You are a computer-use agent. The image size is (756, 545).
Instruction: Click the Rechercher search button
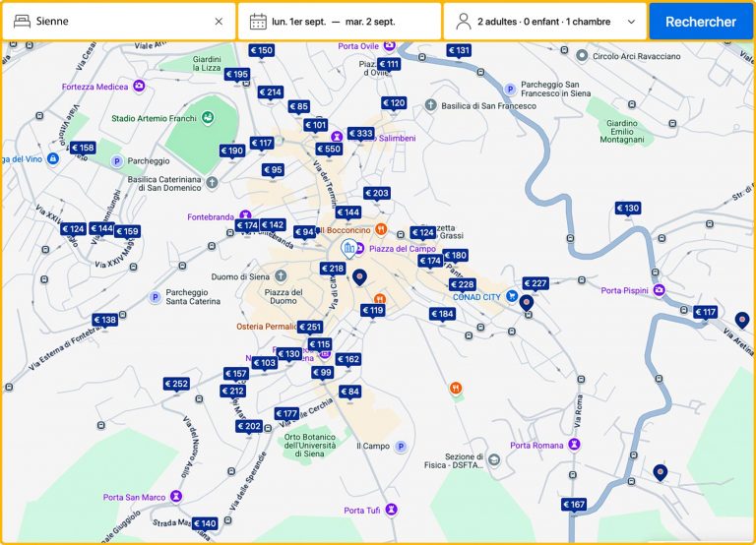(700, 22)
